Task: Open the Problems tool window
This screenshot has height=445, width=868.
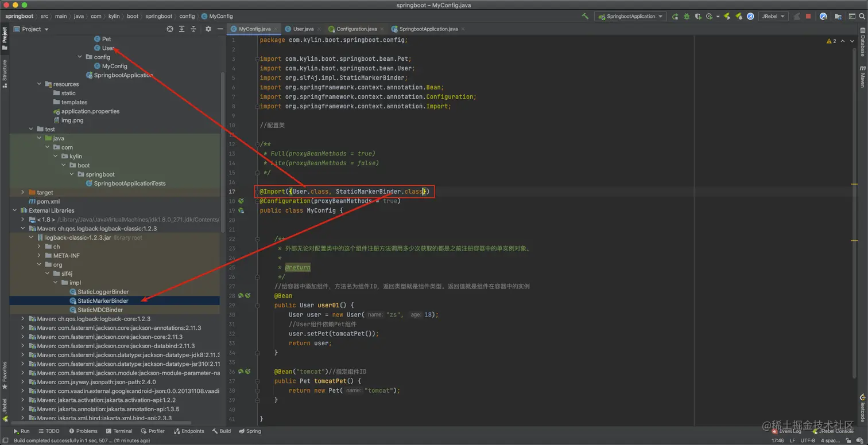Action: coord(83,431)
